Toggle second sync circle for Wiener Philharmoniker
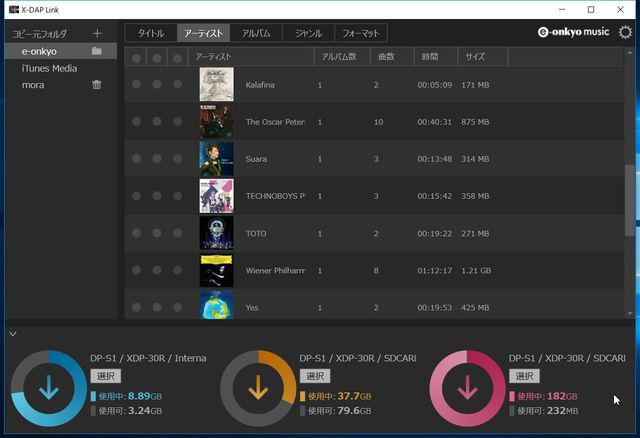 (157, 270)
